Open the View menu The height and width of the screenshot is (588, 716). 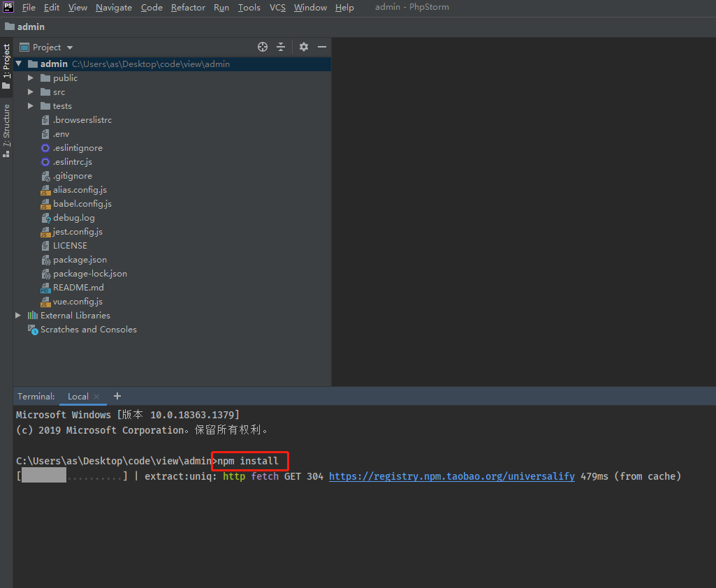pyautogui.click(x=78, y=7)
